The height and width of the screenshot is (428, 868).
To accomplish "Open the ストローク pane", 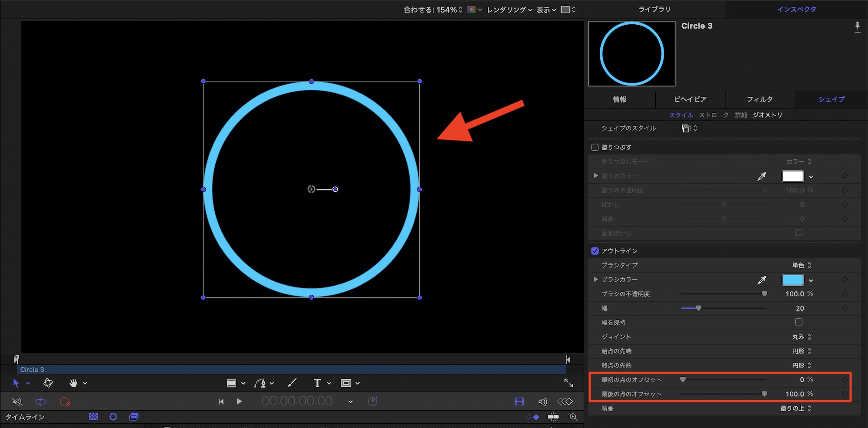I will (x=714, y=115).
